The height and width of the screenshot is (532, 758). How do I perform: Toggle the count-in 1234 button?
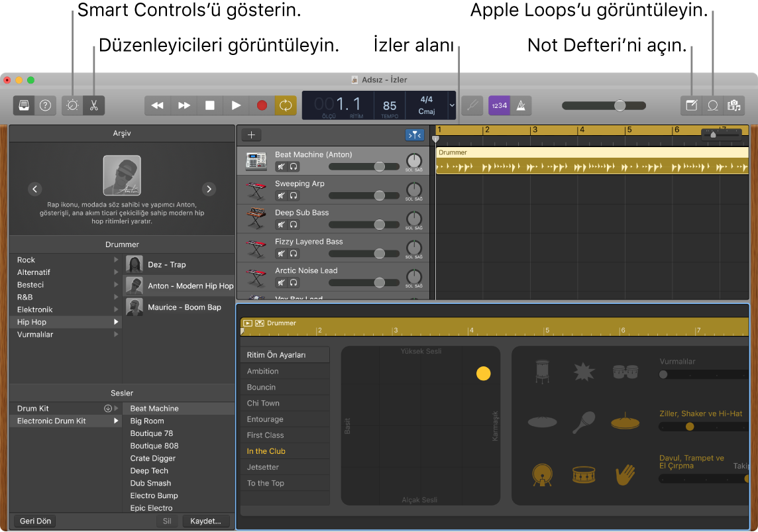coord(499,105)
